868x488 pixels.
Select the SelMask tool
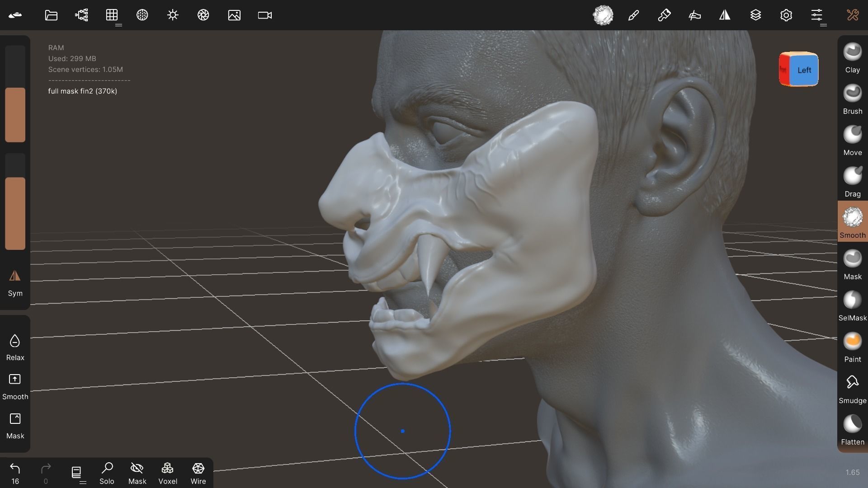coord(853,306)
